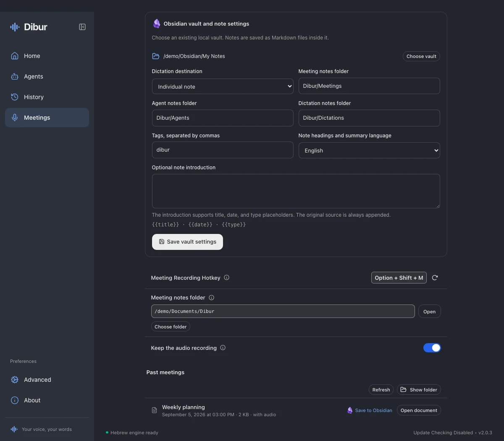Focus the Dibur/Meetings notes folder field
This screenshot has height=441, width=504.
click(x=369, y=86)
